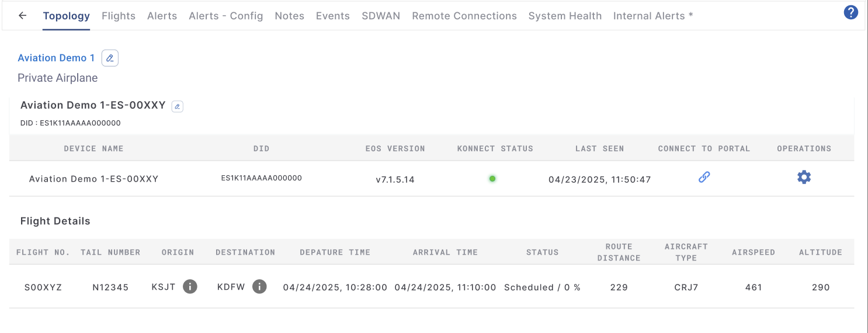Open the Alerts tab

162,16
